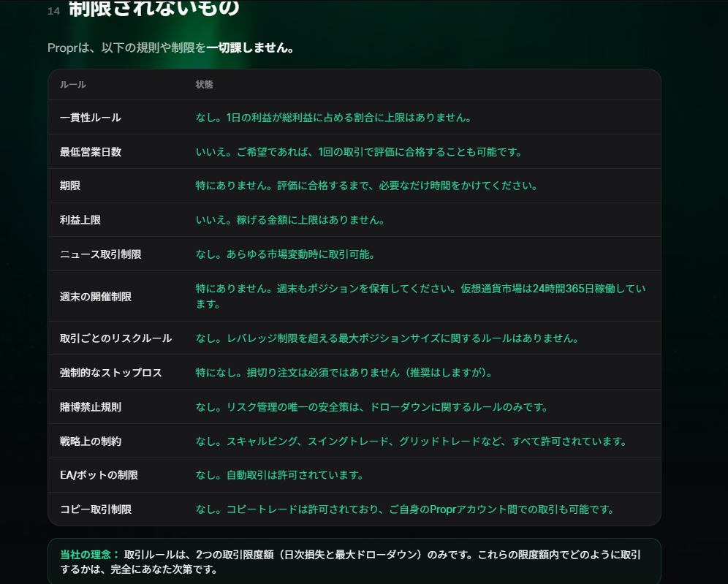The width and height of the screenshot is (728, 584).
Task: Click the '状態' column header
Action: click(x=204, y=85)
